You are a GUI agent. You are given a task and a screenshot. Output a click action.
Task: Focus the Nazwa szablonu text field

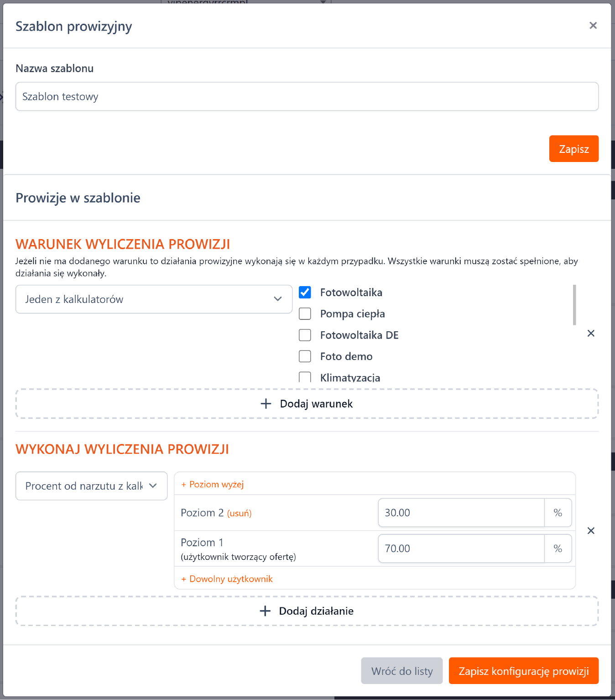click(307, 97)
